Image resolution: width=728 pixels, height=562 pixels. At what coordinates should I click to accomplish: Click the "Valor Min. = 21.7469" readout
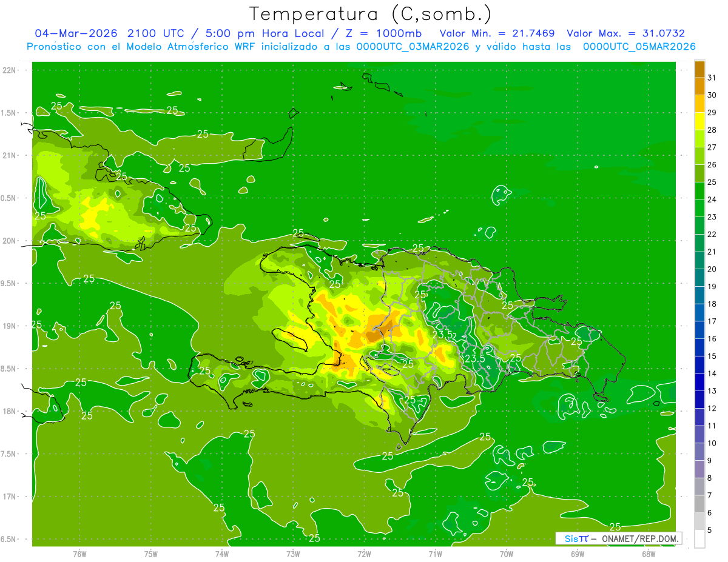tap(497, 33)
